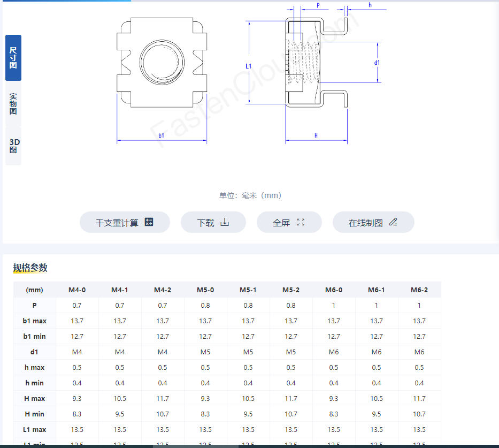Select the H max cell under M4-2

coord(163,399)
